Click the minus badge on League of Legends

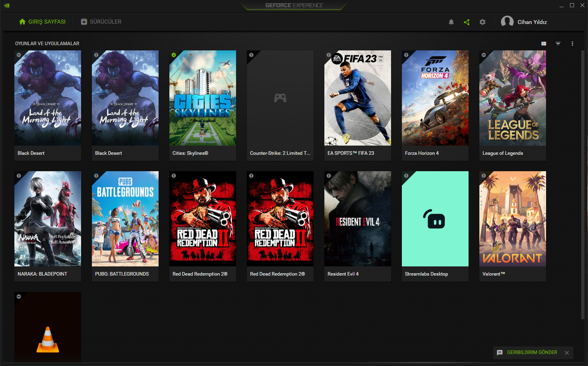(484, 55)
